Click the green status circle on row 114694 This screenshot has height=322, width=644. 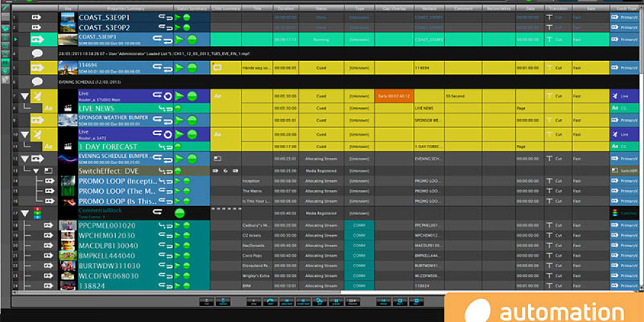click(x=192, y=68)
